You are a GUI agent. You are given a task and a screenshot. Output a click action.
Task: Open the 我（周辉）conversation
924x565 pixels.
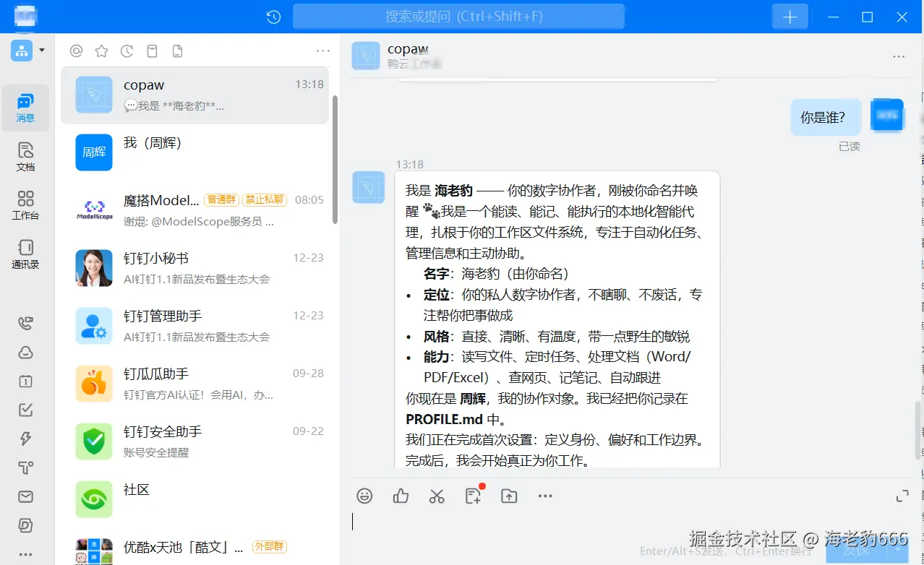pos(194,152)
